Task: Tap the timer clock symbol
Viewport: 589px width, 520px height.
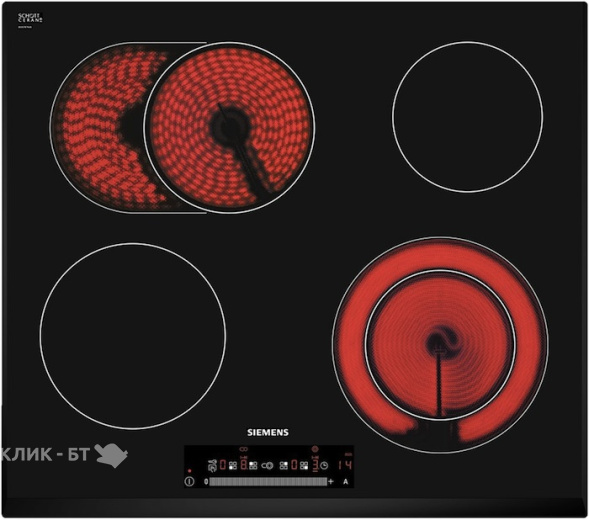Action: 324,466
